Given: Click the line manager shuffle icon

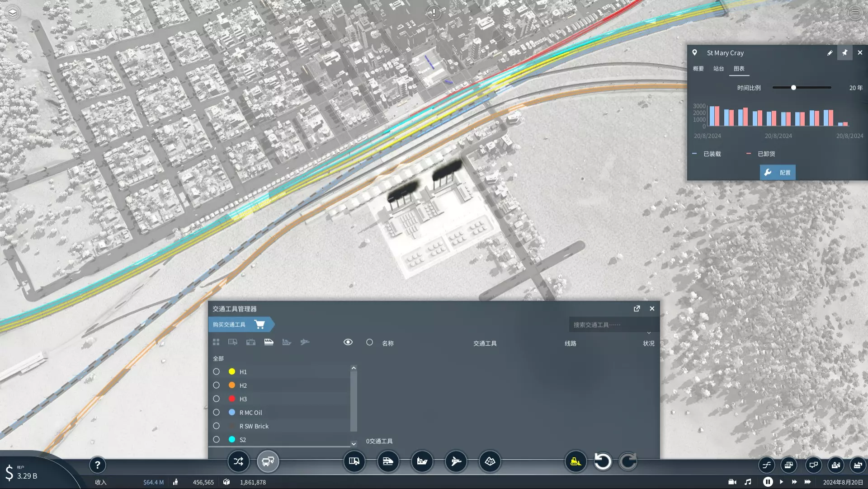Looking at the screenshot, I should tap(238, 461).
